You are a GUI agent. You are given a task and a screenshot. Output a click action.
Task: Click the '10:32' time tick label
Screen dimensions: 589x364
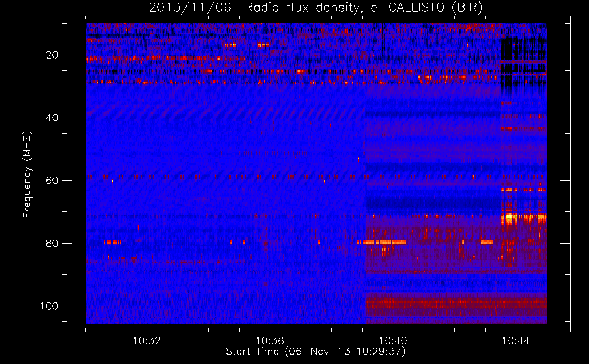point(147,341)
